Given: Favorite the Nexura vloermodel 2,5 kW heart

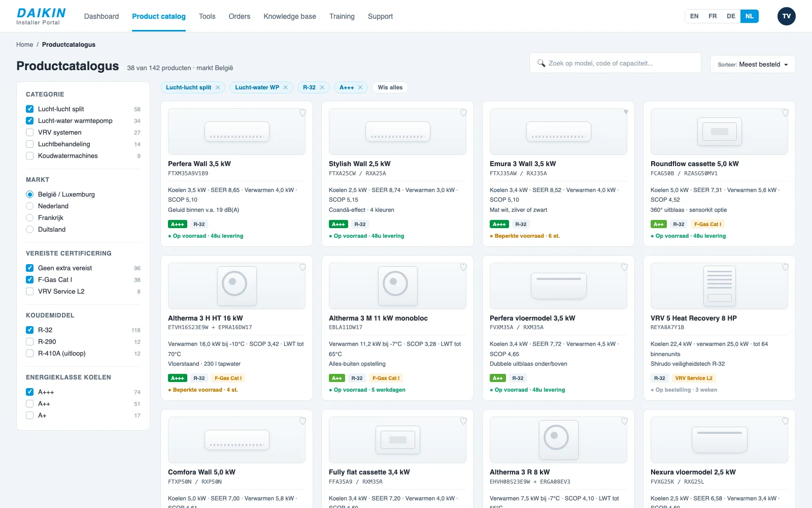Looking at the screenshot, I should [x=785, y=421].
